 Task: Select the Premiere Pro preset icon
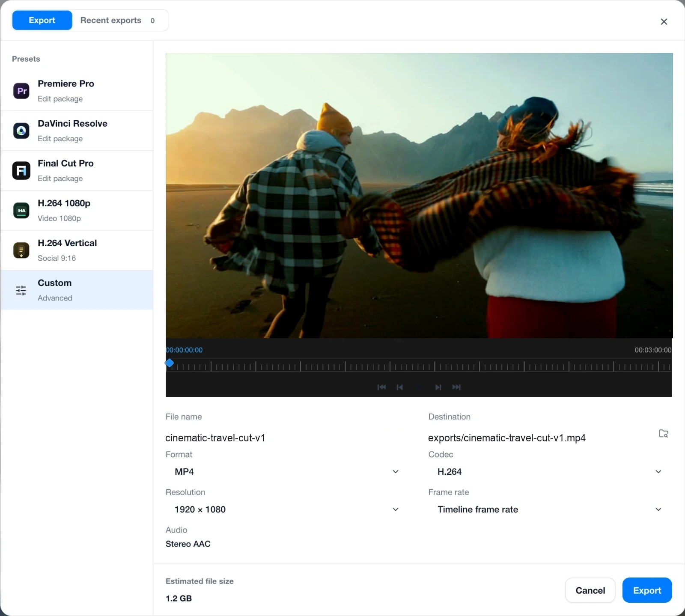click(21, 91)
